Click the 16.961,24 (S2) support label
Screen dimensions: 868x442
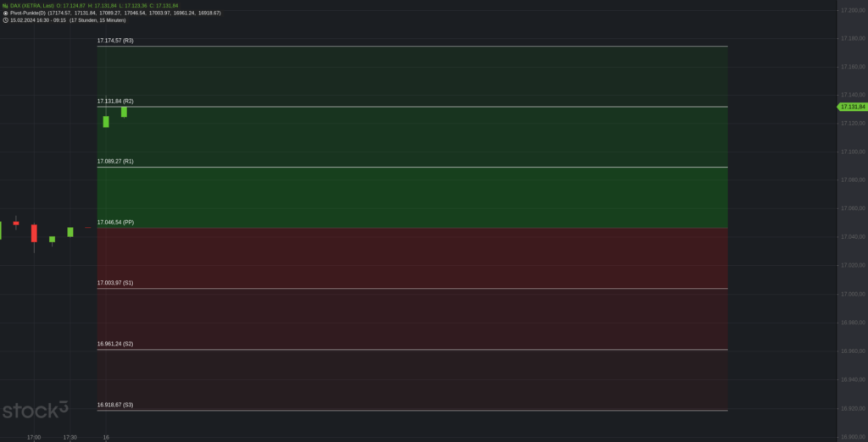click(115, 344)
